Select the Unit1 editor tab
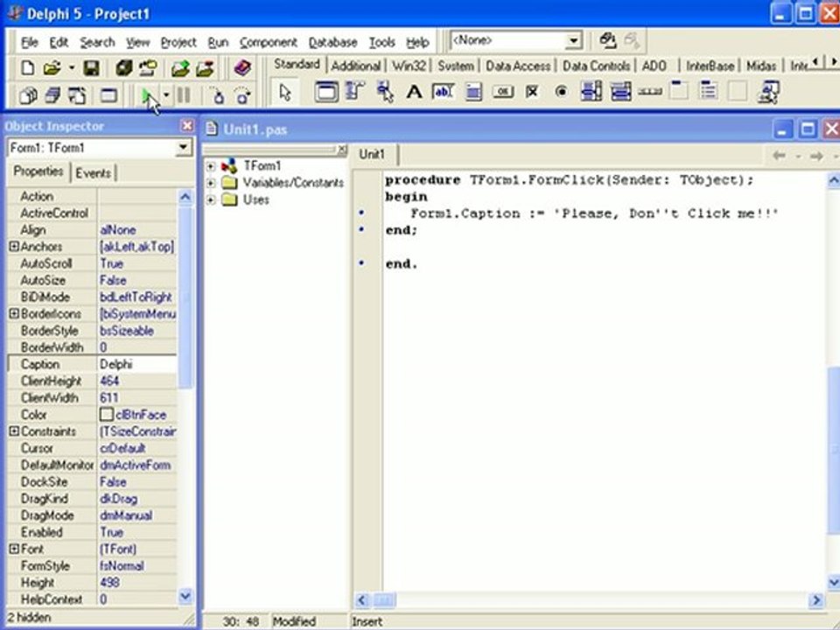The width and height of the screenshot is (840, 630). pyautogui.click(x=373, y=154)
